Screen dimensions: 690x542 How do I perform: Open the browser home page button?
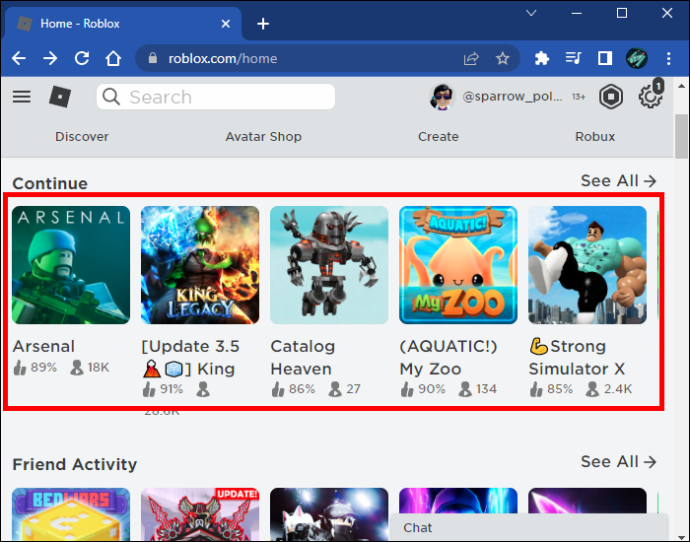(x=113, y=58)
